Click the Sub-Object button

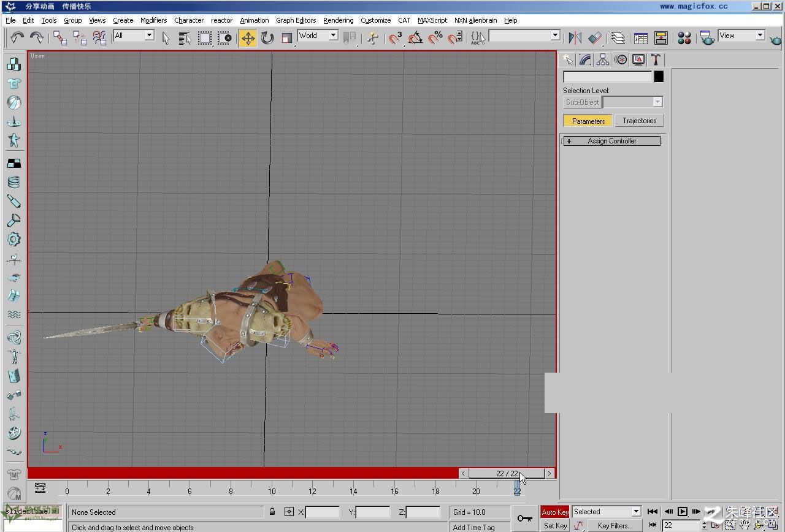(582, 102)
